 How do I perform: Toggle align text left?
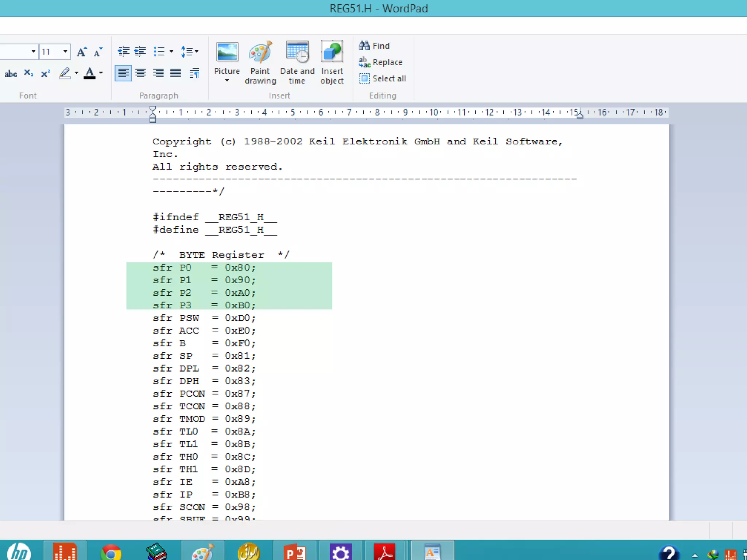[123, 73]
